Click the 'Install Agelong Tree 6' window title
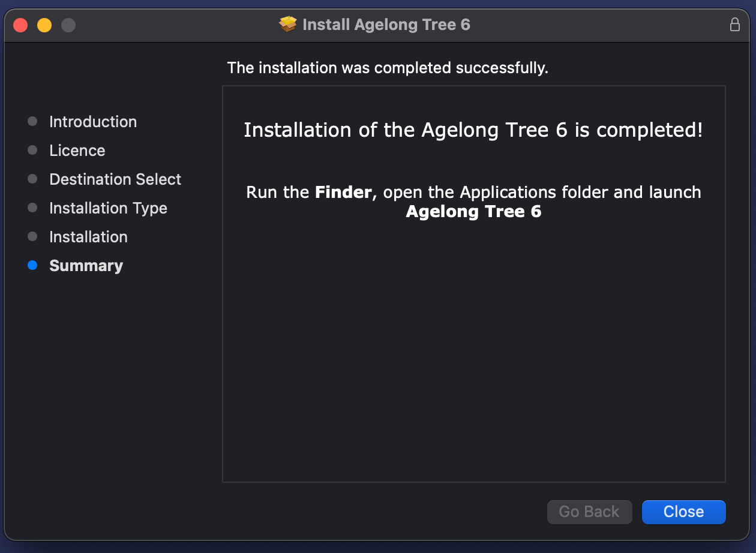 point(386,25)
